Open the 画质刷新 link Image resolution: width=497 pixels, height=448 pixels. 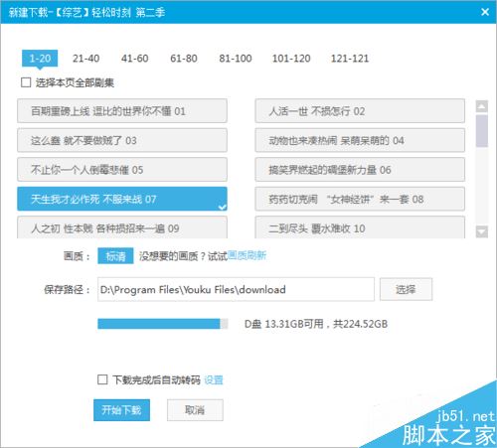tap(248, 255)
